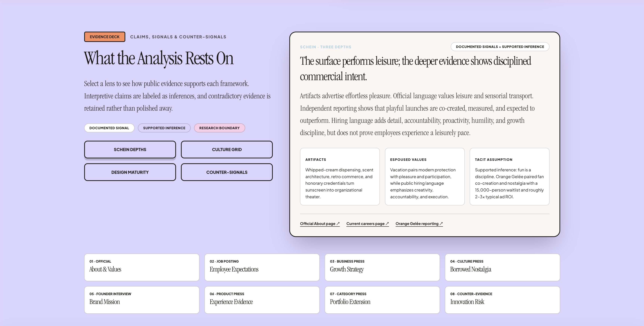Viewport: 644px width, 326px height.
Task: Click the Artifacts depth card
Action: (x=340, y=176)
